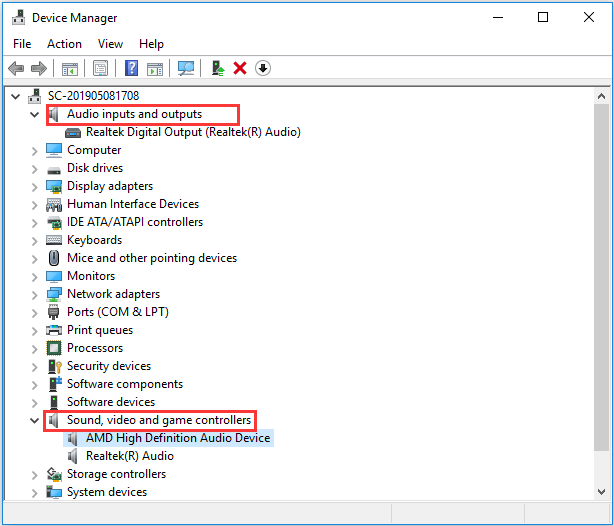The width and height of the screenshot is (614, 526).
Task: Click the Storage controllers icon
Action: [x=54, y=474]
